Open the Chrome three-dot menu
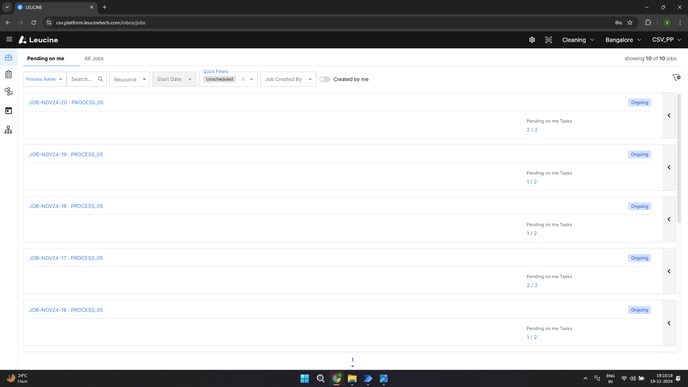The image size is (688, 387). point(680,22)
